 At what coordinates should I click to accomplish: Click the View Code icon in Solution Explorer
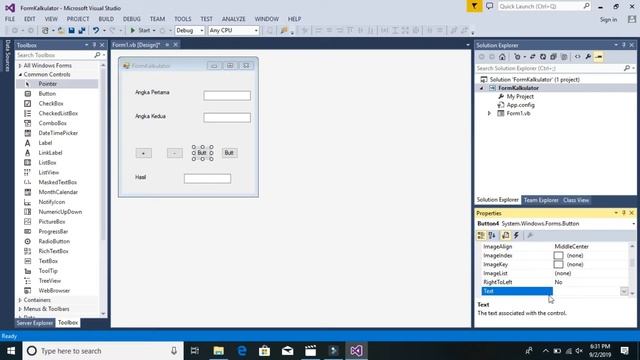click(x=578, y=57)
